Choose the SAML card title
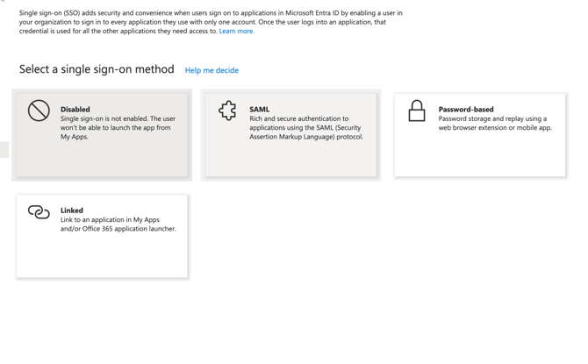Screen dimensions: 588x364 (x=259, y=110)
